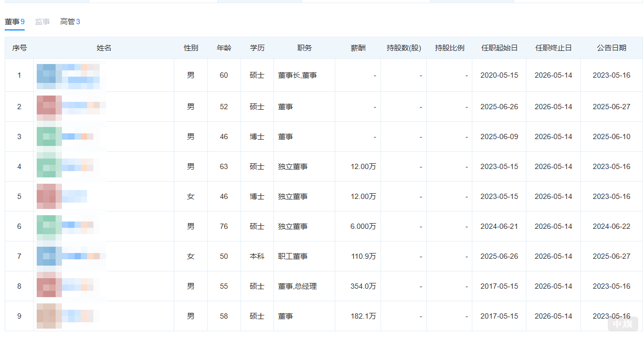Screen dimensions: 644x337
Task: Click the 博士 education cell in row 3
Action: pyautogui.click(x=257, y=136)
